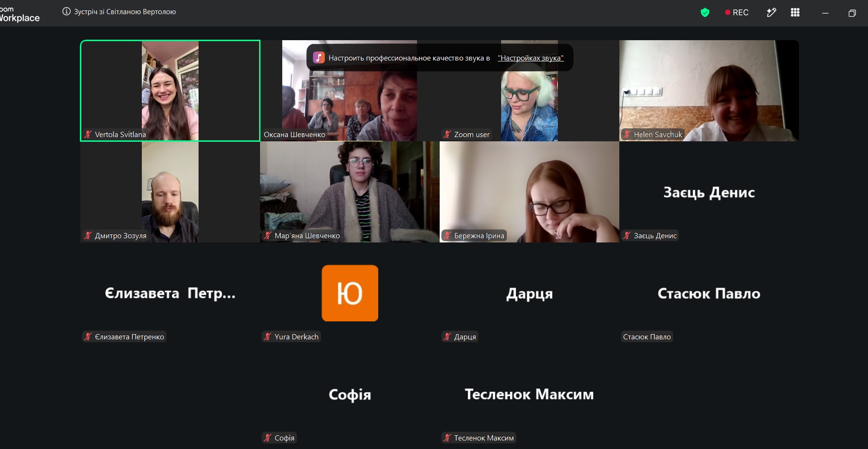Click muted mic icon beside Zoom user
The image size is (868, 449).
coord(447,134)
